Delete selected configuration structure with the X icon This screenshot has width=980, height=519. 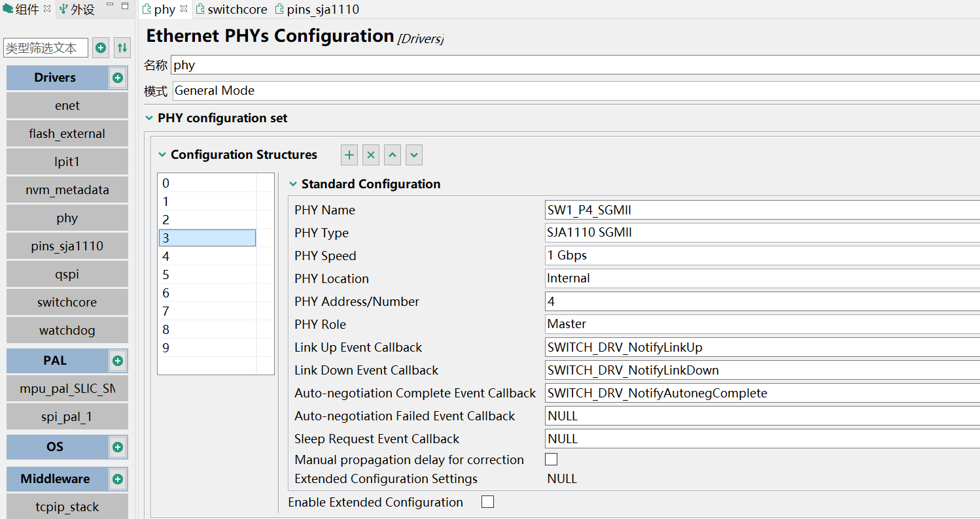(370, 154)
